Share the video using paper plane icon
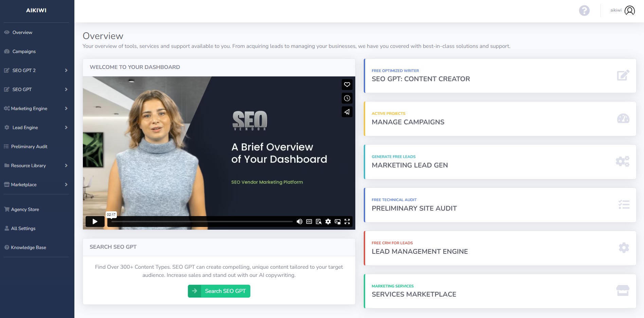Image resolution: width=644 pixels, height=318 pixels. click(x=347, y=112)
